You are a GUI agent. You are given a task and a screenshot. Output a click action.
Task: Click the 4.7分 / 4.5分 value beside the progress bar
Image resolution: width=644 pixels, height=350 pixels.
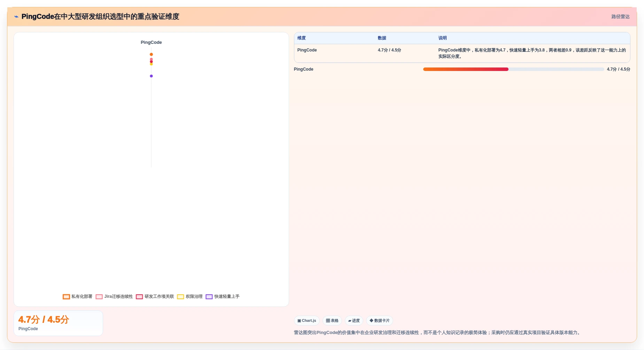pos(619,69)
